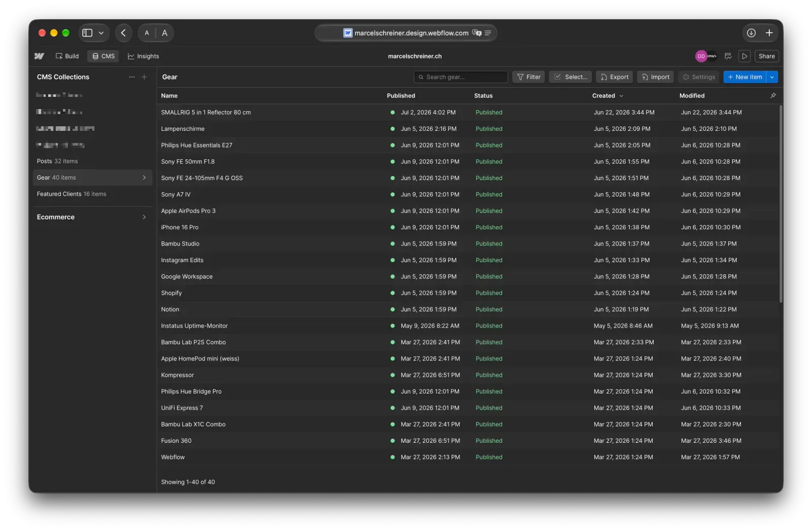Add a new CMS collection with the plus

point(144,77)
